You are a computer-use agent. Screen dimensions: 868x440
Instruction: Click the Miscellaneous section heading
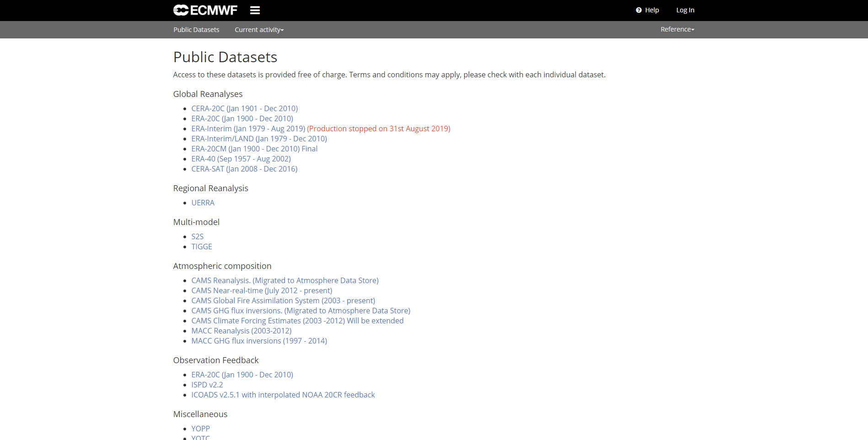point(200,414)
